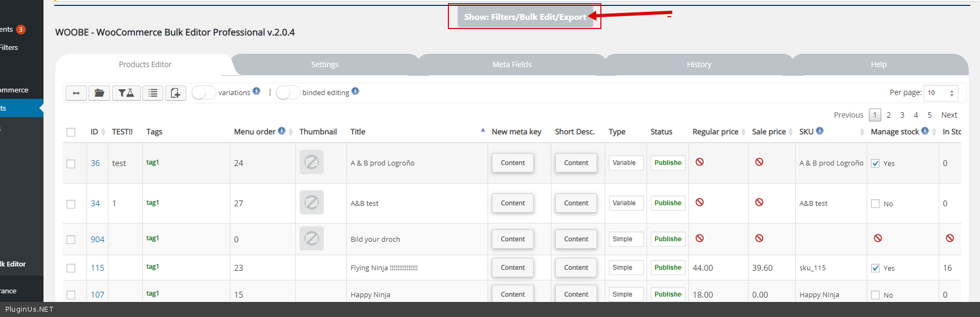The width and height of the screenshot is (980, 317).
Task: Open Status dropdown for product 36
Action: pyautogui.click(x=668, y=163)
